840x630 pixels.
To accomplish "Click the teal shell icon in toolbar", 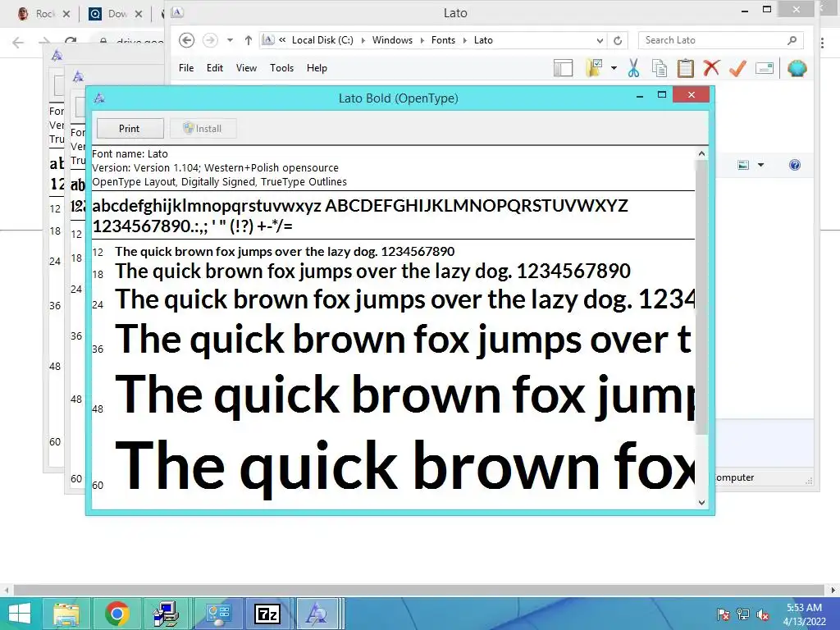I will pos(797,68).
